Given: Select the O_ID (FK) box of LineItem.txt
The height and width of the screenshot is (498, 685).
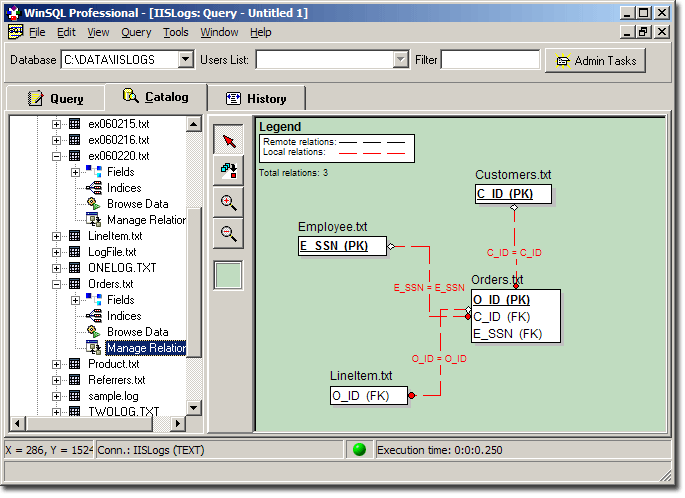Looking at the screenshot, I should pyautogui.click(x=369, y=396).
